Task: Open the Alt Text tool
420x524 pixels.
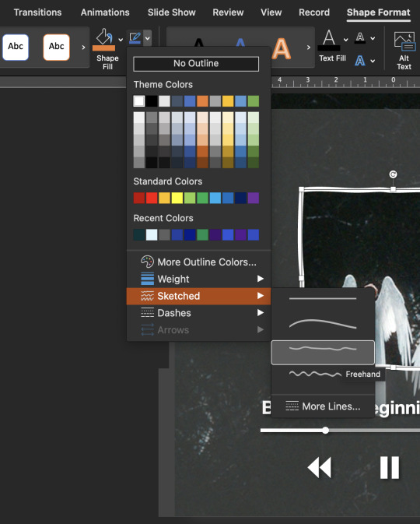Action: (404, 50)
